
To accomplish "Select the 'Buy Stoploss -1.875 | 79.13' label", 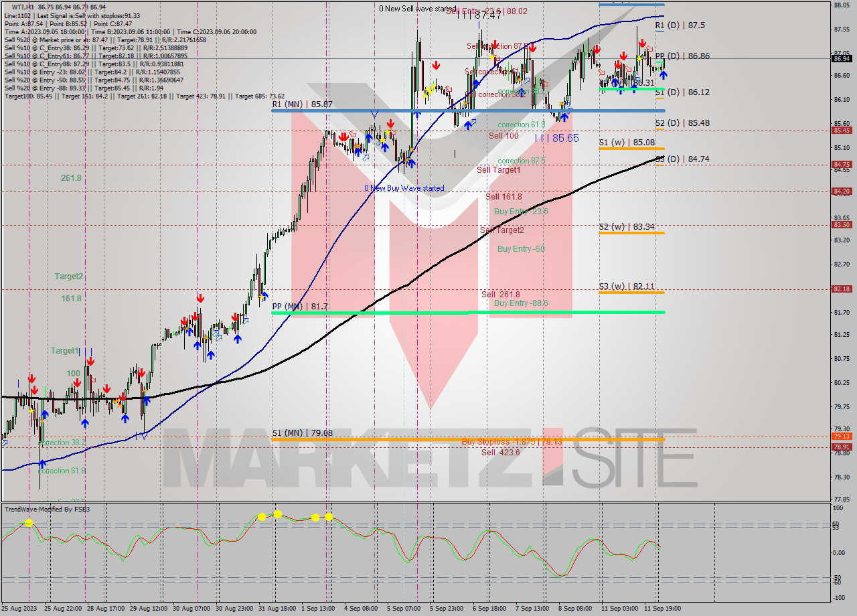I will point(512,441).
